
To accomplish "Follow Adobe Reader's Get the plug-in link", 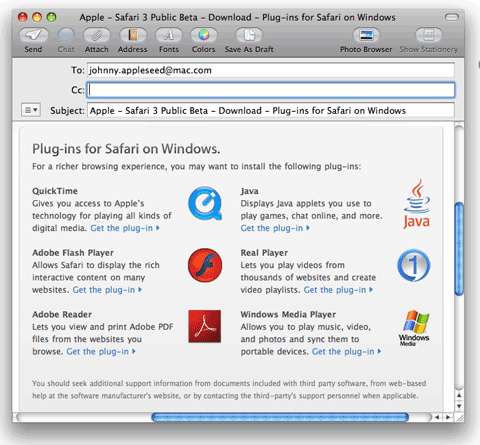I will click(x=101, y=351).
